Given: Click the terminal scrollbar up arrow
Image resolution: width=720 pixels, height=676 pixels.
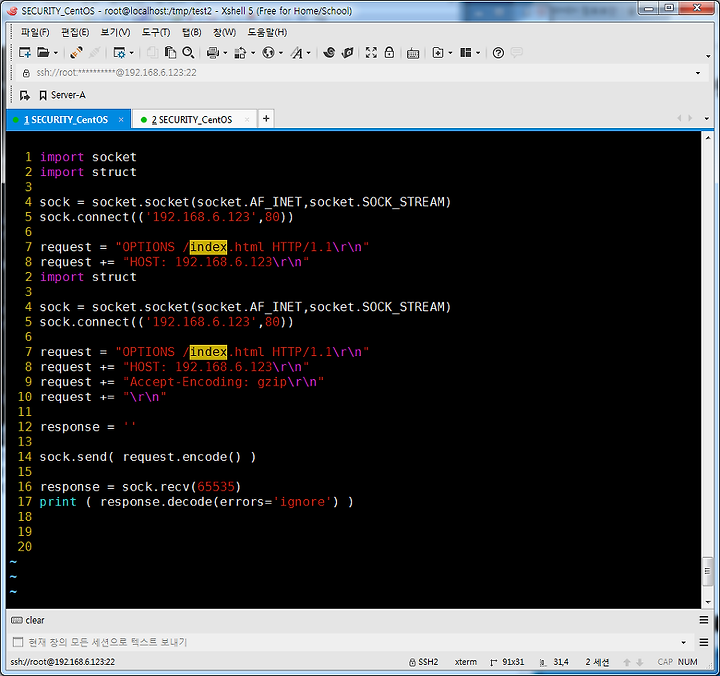Looking at the screenshot, I should point(708,138).
